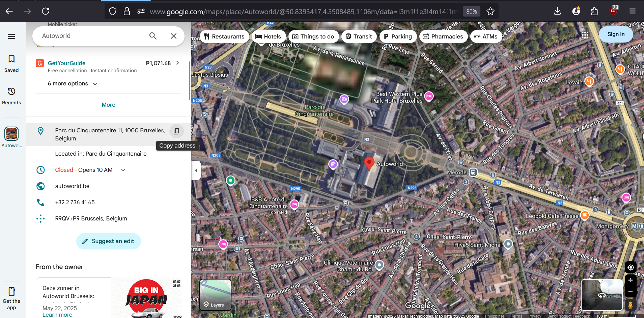
Task: Go back with the browser back arrow
Action: pos(9,11)
